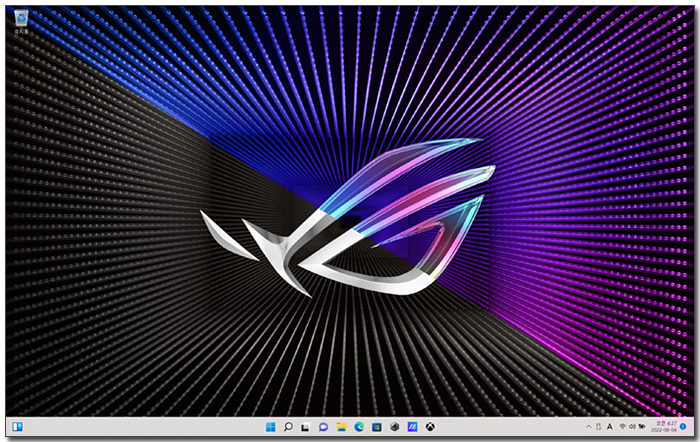700x442 pixels.
Task: Launch Microsoft Edge from taskbar
Action: tap(359, 427)
